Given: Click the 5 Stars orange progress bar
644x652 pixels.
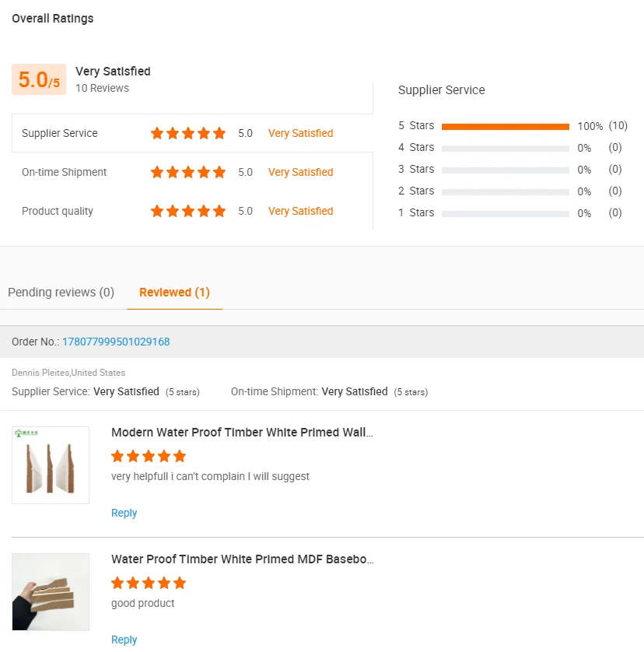Looking at the screenshot, I should pyautogui.click(x=506, y=126).
